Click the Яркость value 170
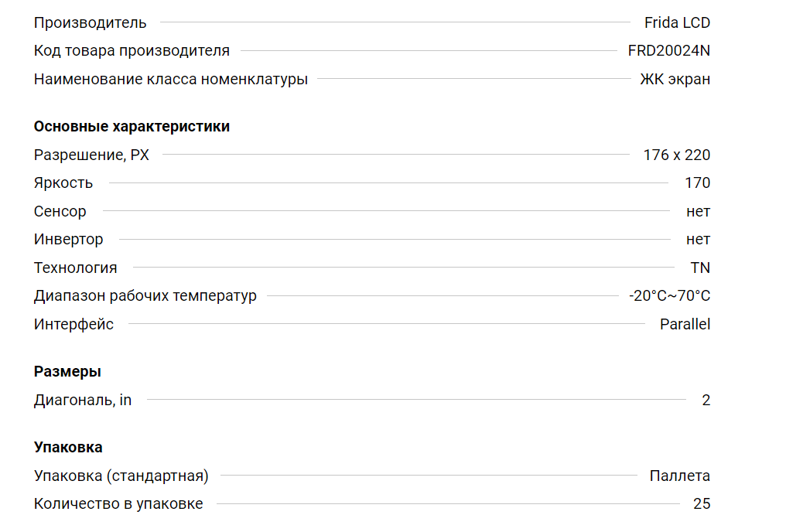The width and height of the screenshot is (786, 532). coord(697,183)
